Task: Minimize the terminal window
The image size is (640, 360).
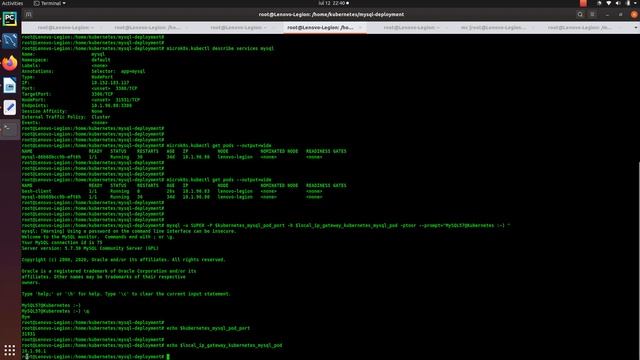Action: 607,14
